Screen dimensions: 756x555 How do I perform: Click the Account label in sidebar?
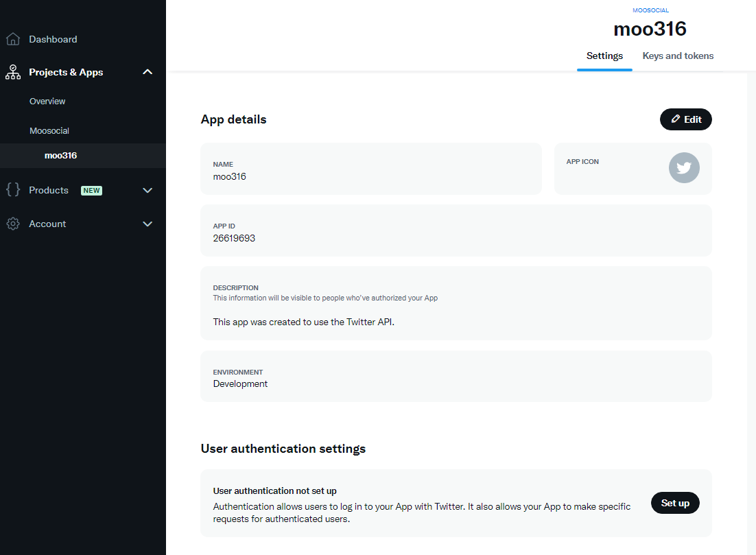coord(47,224)
